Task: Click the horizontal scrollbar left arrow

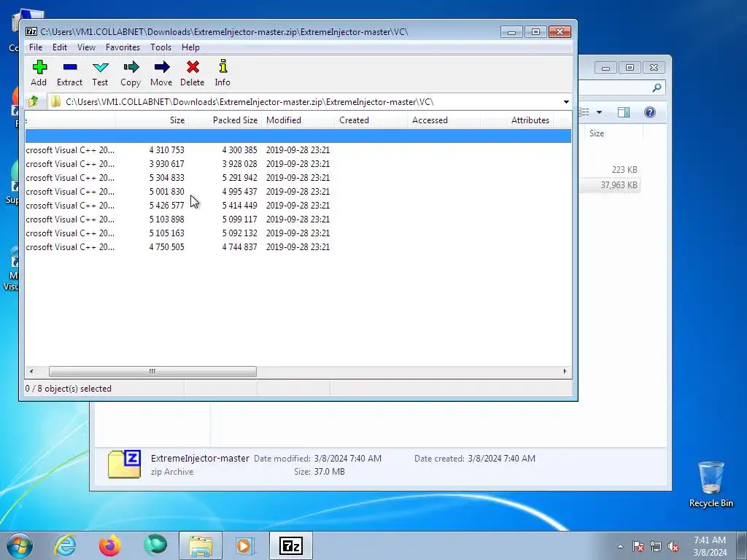Action: pos(31,371)
